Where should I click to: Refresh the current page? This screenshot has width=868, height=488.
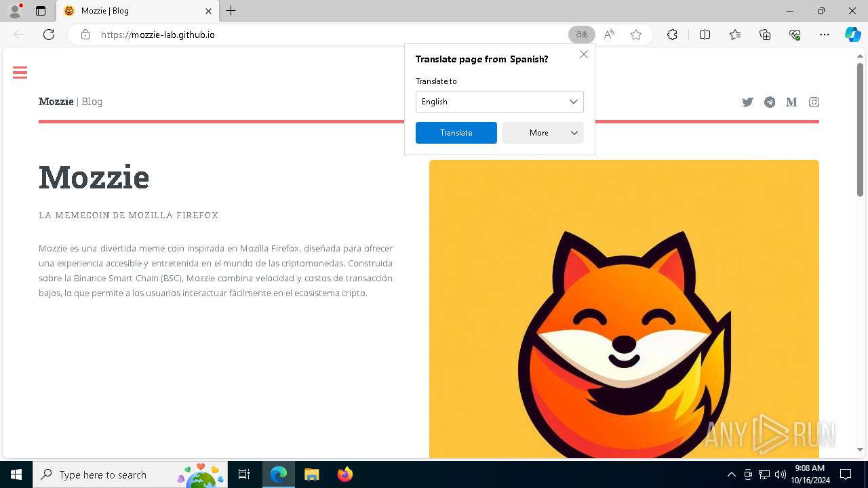click(49, 35)
